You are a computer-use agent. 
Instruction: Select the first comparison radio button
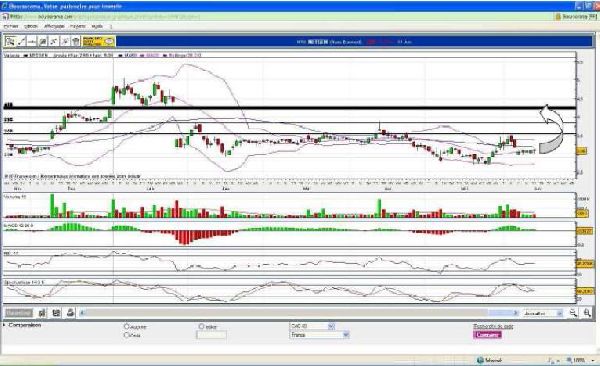(x=127, y=326)
